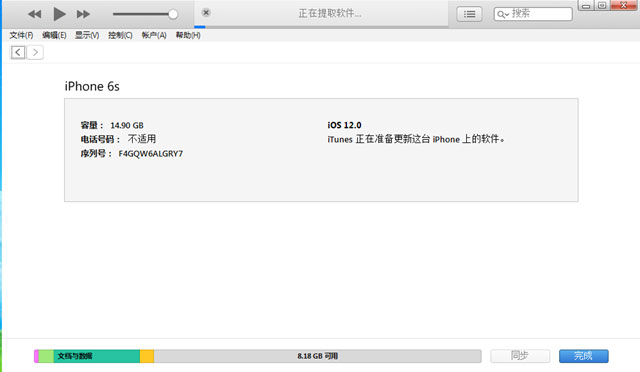This screenshot has width=640, height=372.
Task: Click the iOS 12.0 version label
Action: pyautogui.click(x=344, y=125)
